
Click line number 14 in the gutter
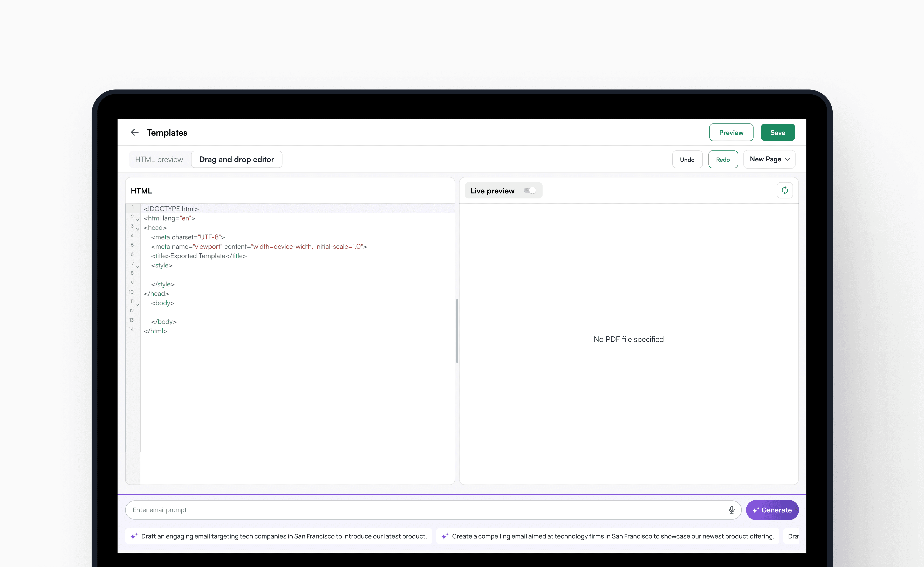point(131,329)
